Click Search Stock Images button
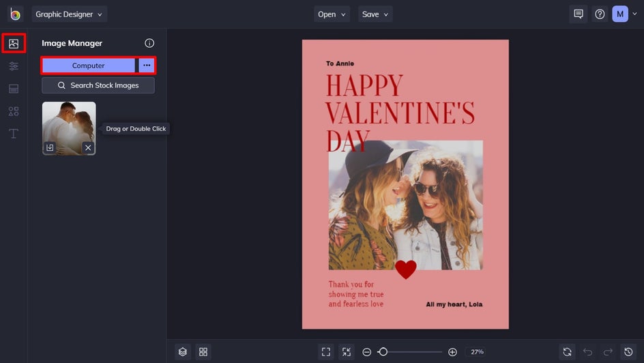This screenshot has width=644, height=363. [98, 85]
